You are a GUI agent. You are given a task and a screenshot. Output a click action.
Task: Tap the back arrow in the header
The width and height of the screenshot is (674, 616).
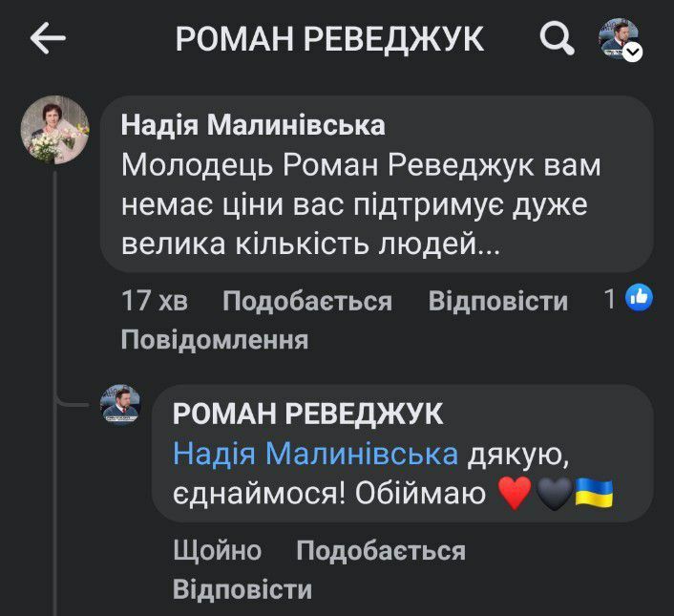tap(48, 39)
